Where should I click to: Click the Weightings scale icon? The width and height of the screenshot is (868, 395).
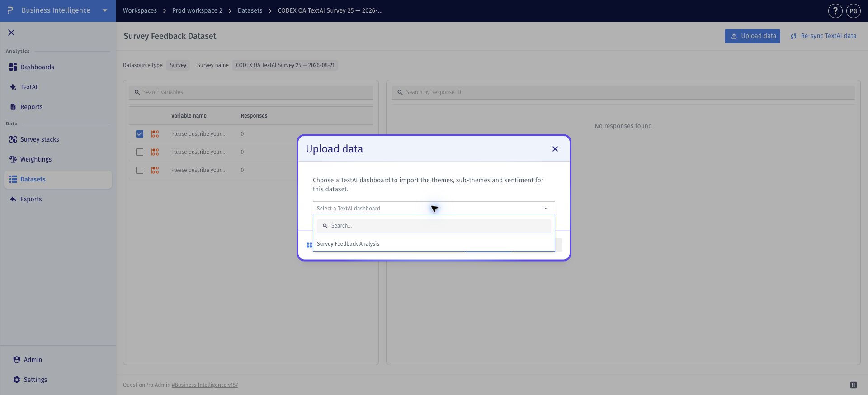(x=13, y=159)
